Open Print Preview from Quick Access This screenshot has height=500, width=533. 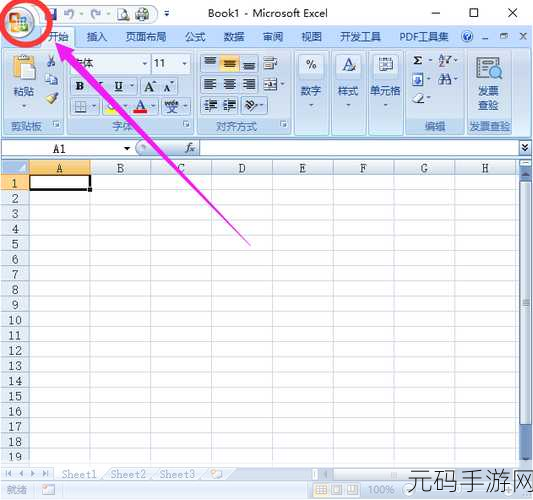pyautogui.click(x=123, y=14)
